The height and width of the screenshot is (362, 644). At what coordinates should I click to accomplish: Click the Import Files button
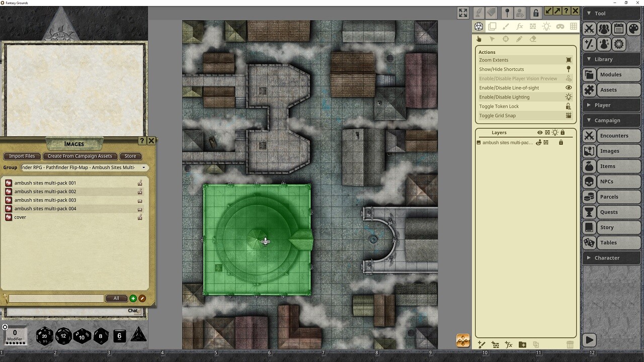coord(22,156)
